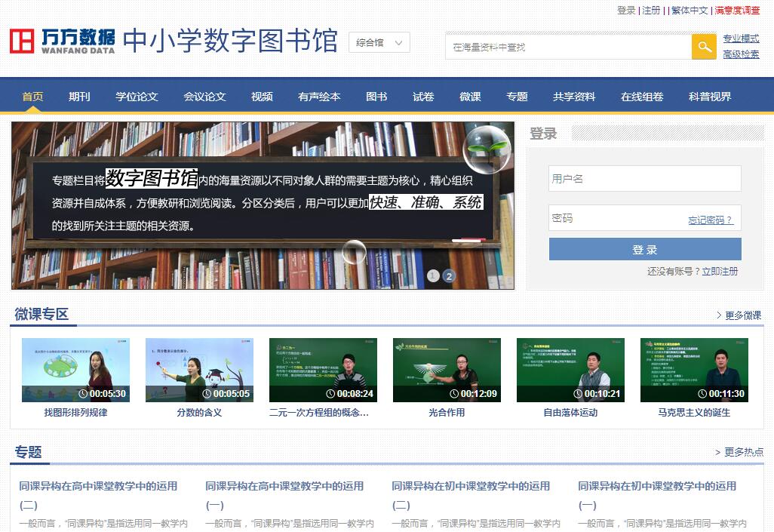Play the 光合作用 micro-lesson thumbnail

point(447,370)
